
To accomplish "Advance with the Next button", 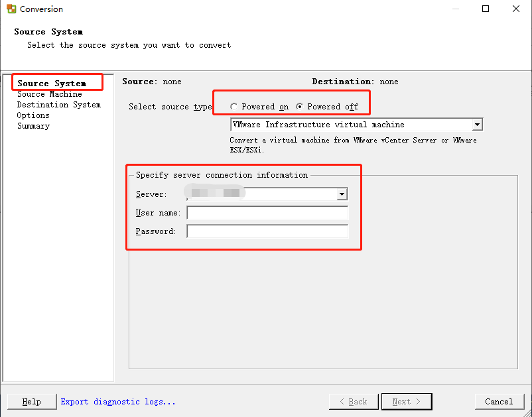I will 406,401.
